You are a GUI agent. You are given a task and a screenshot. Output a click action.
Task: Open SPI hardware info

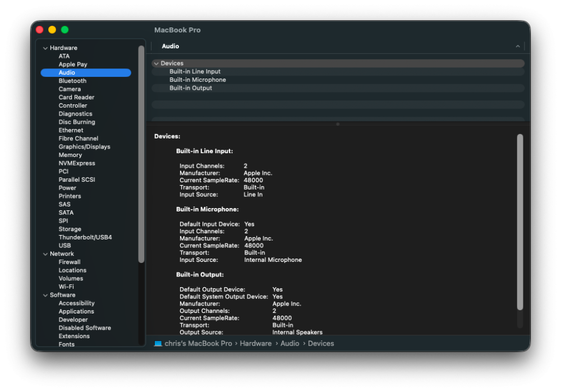63,221
